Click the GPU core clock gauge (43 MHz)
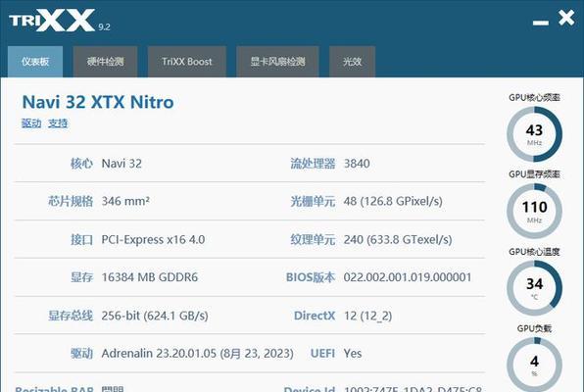 point(534,134)
